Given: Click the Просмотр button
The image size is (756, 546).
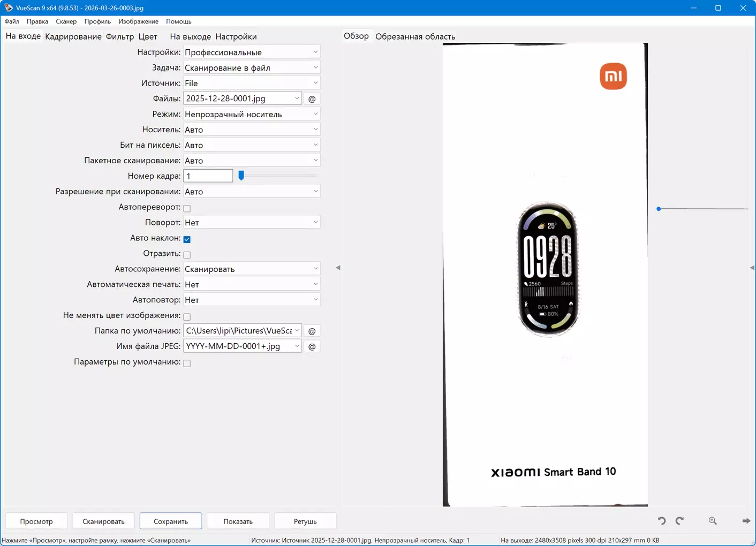Looking at the screenshot, I should click(36, 521).
